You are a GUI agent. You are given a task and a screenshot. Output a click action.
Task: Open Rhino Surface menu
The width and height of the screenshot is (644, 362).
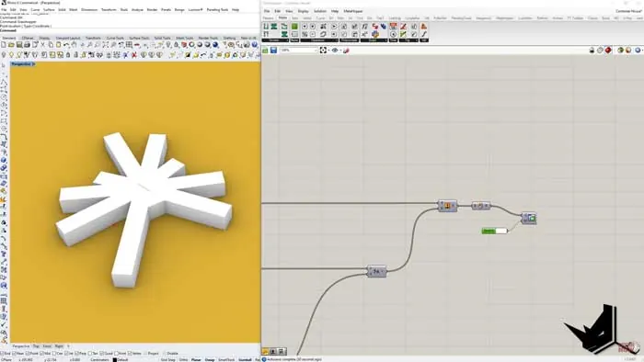tap(49, 9)
